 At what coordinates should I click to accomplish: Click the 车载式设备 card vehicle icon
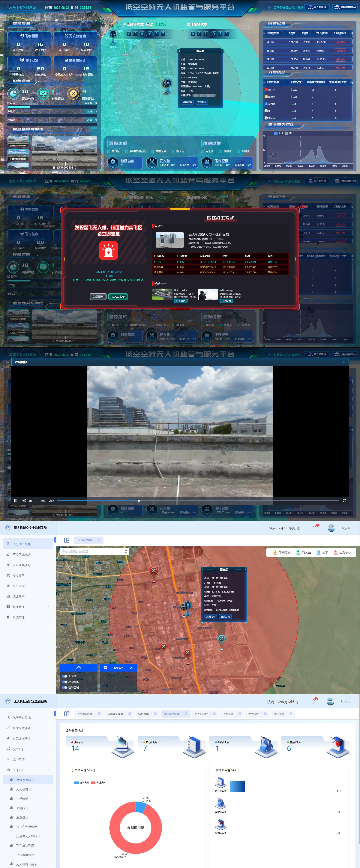(x=267, y=747)
